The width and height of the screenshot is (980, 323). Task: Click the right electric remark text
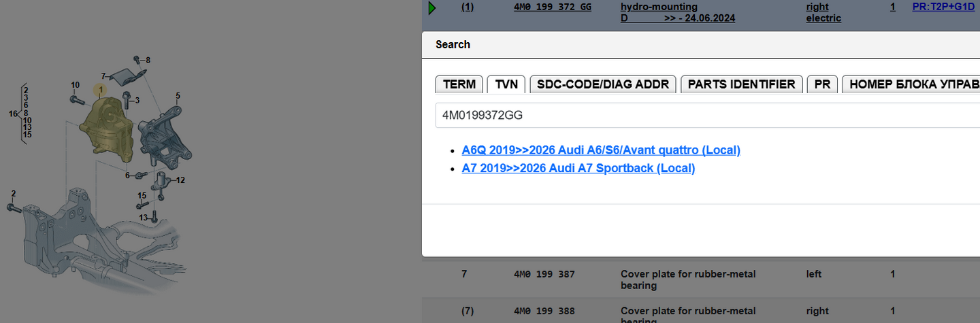[x=823, y=13]
